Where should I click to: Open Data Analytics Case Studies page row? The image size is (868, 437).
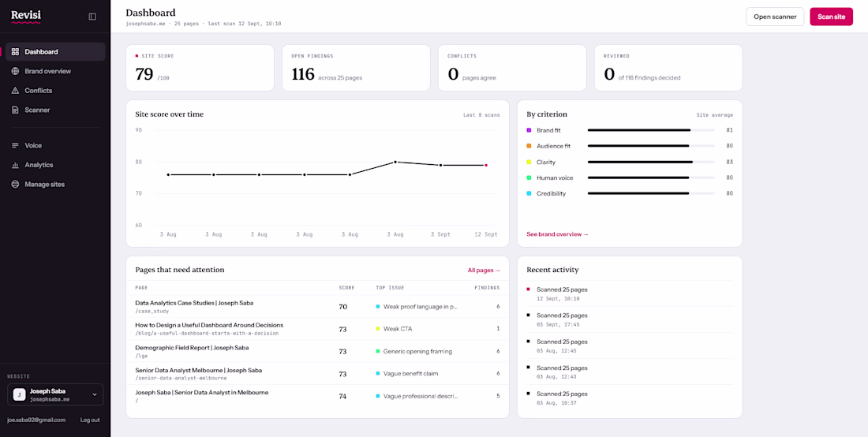coord(317,307)
